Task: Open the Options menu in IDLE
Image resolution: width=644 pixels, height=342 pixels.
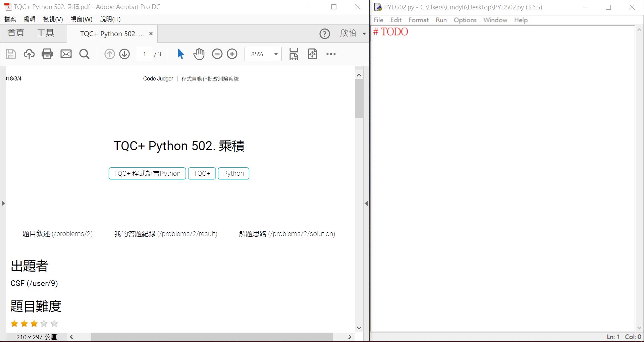Action: click(x=465, y=20)
